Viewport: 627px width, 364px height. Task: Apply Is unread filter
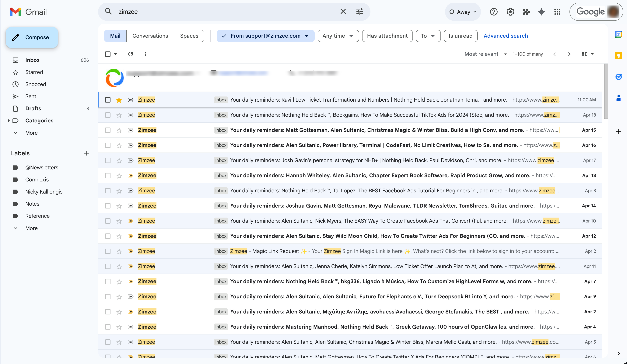(461, 36)
